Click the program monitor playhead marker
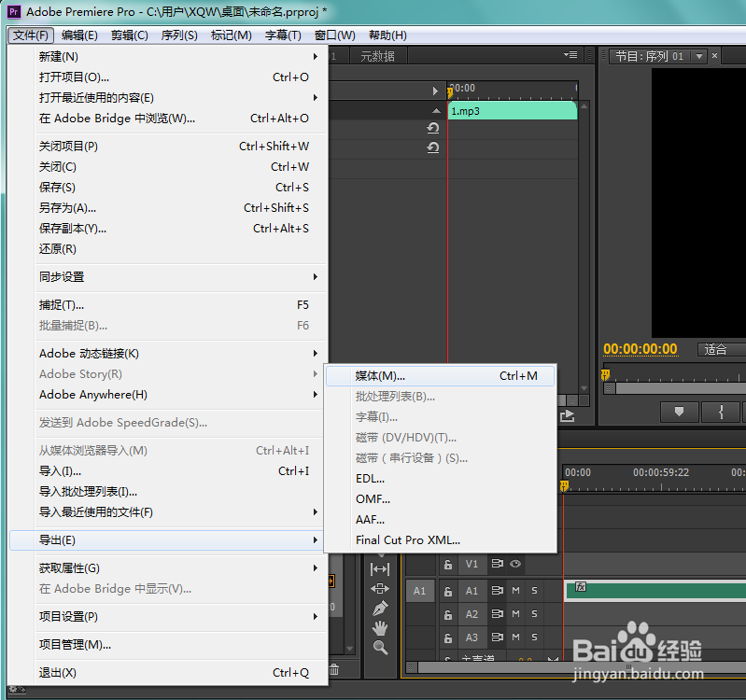The width and height of the screenshot is (746, 700). point(605,375)
